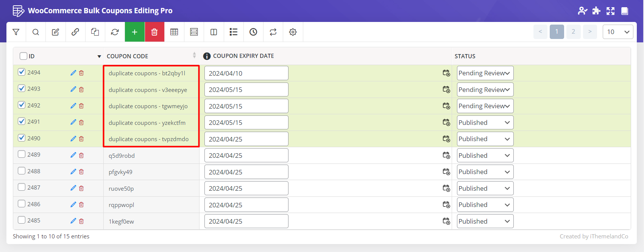Open status dropdown for coupon 2493
The width and height of the screenshot is (644, 252).
pyautogui.click(x=485, y=90)
